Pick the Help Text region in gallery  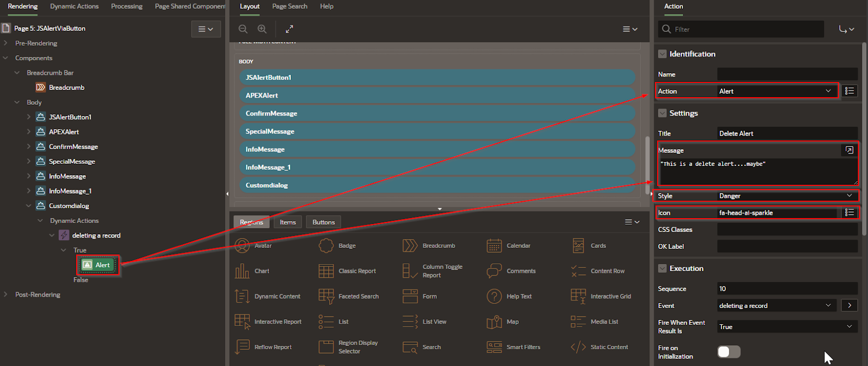point(509,297)
